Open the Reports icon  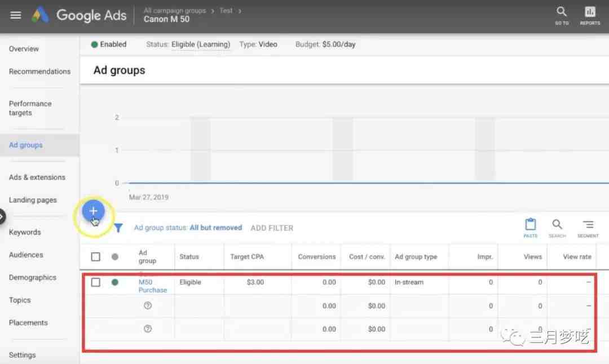click(x=590, y=15)
